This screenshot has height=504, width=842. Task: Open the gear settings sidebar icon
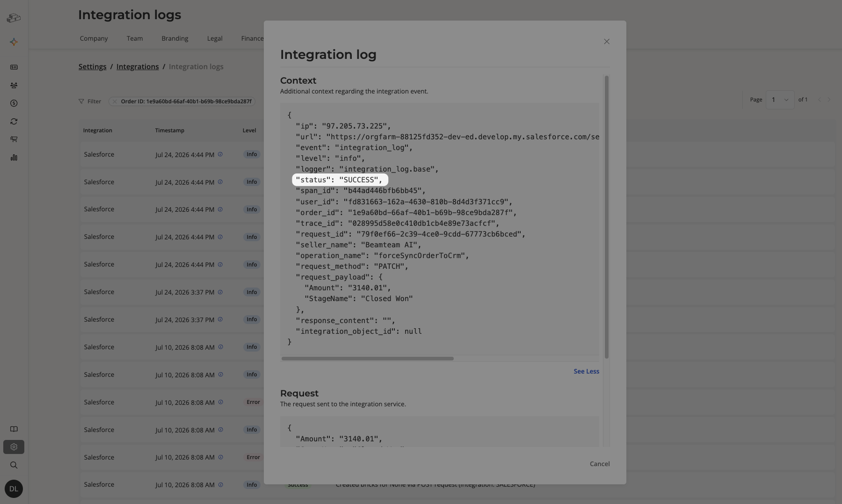pyautogui.click(x=14, y=447)
